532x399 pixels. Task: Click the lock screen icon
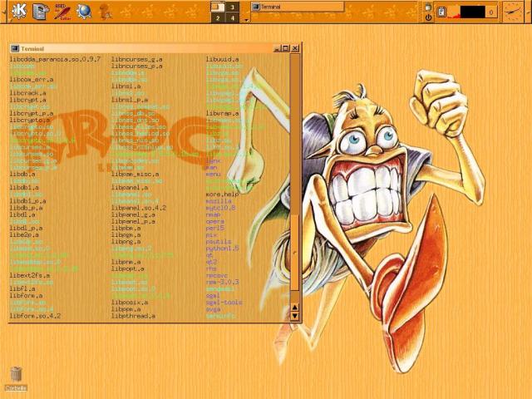coord(428,7)
